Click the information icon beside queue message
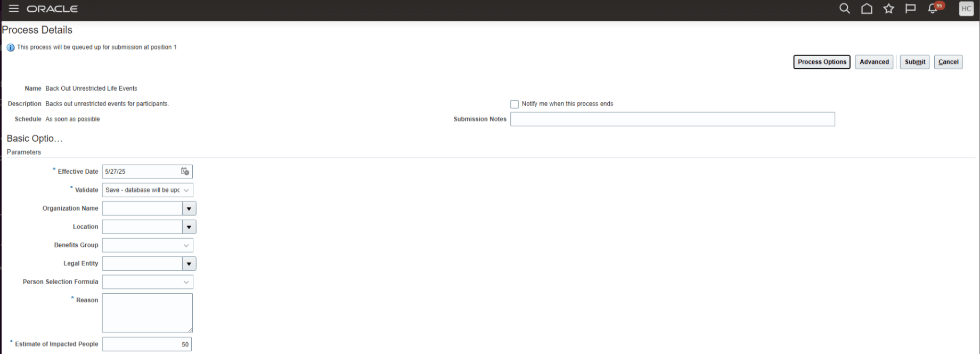980x354 pixels. click(11, 47)
